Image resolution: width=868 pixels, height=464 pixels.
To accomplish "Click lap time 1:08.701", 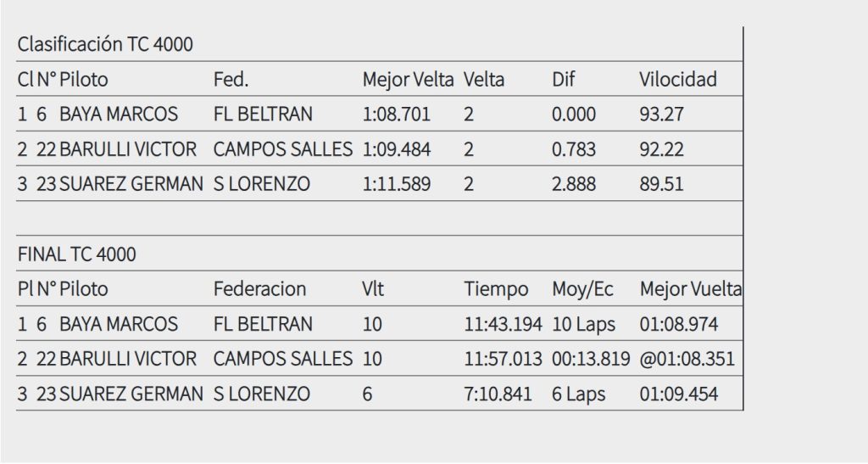I will tap(397, 115).
